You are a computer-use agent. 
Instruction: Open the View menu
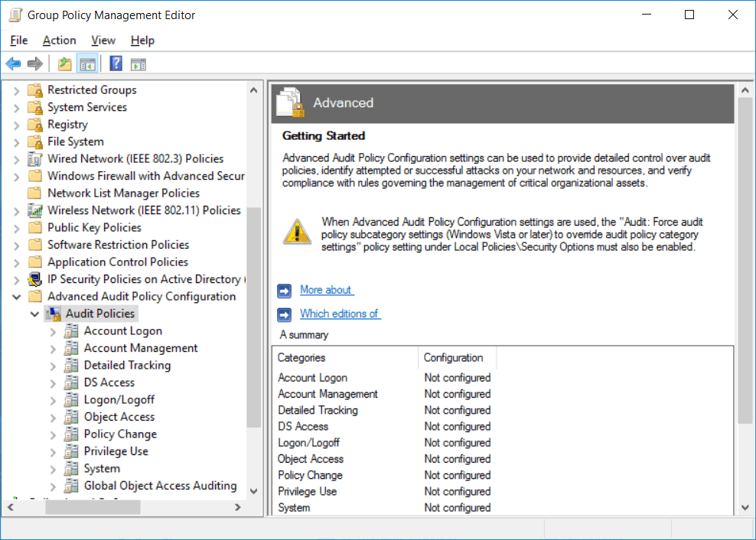tap(103, 40)
